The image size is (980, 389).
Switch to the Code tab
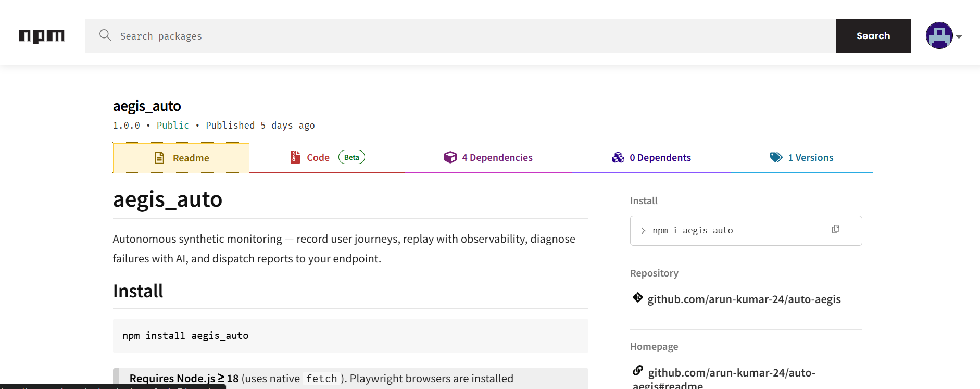click(x=327, y=157)
